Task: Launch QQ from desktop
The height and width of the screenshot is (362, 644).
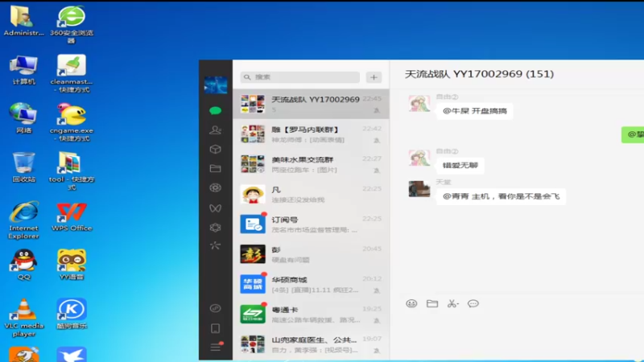Action: coord(23,265)
